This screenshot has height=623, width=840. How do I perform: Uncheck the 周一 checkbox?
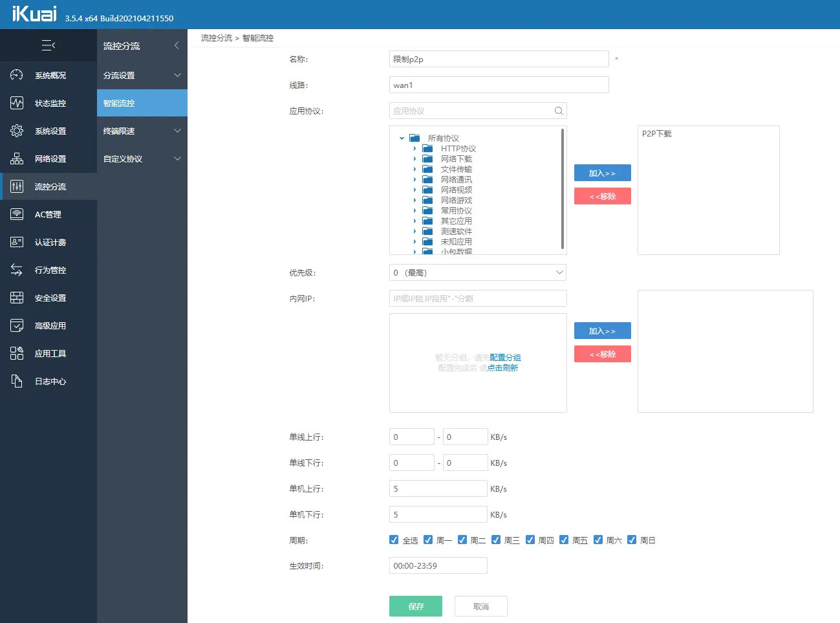(427, 540)
